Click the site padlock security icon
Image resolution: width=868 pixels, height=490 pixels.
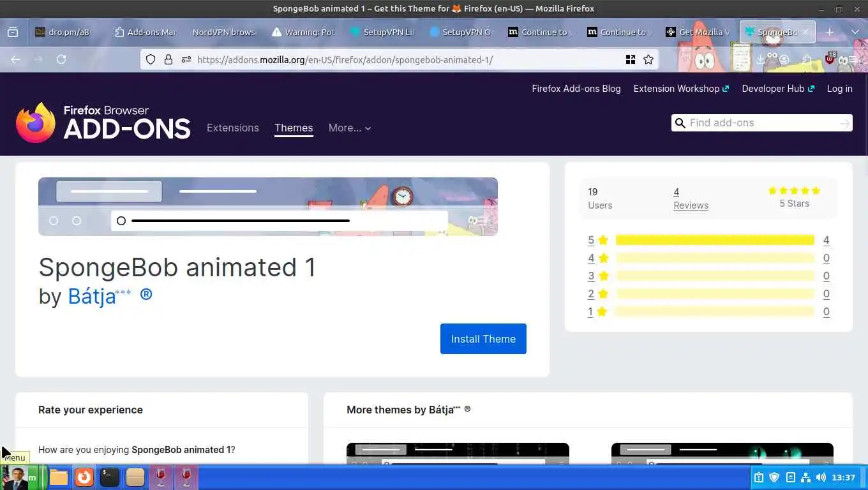pos(168,59)
